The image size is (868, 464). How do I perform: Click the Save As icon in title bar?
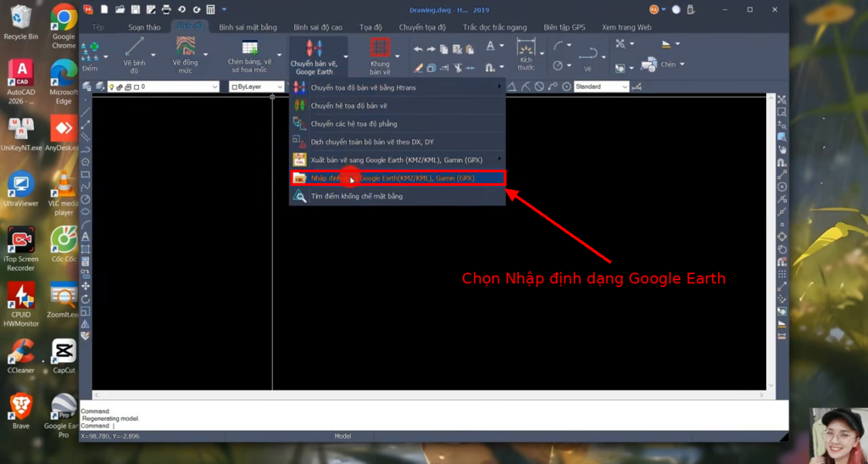[151, 9]
